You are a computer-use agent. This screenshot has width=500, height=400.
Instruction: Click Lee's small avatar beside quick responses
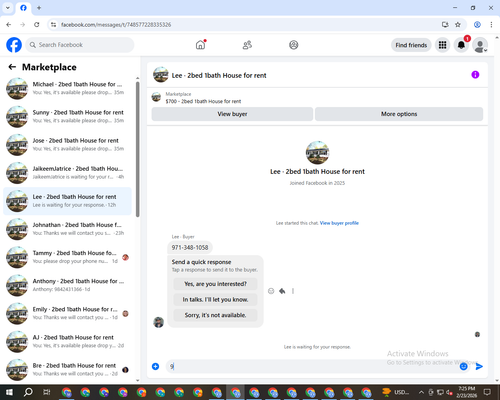tap(158, 322)
